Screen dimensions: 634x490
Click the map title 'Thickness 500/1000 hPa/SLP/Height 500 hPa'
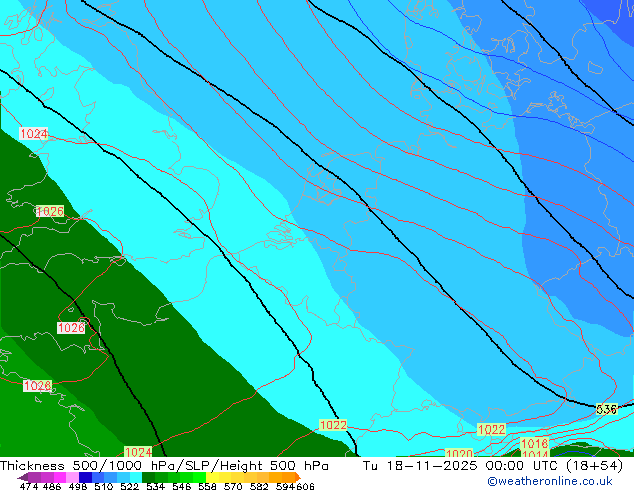pos(164,466)
